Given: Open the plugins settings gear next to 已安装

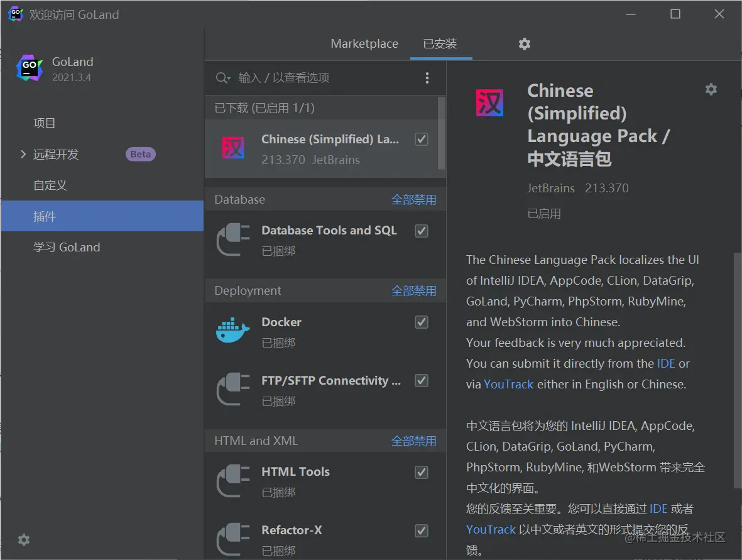Looking at the screenshot, I should click(525, 44).
